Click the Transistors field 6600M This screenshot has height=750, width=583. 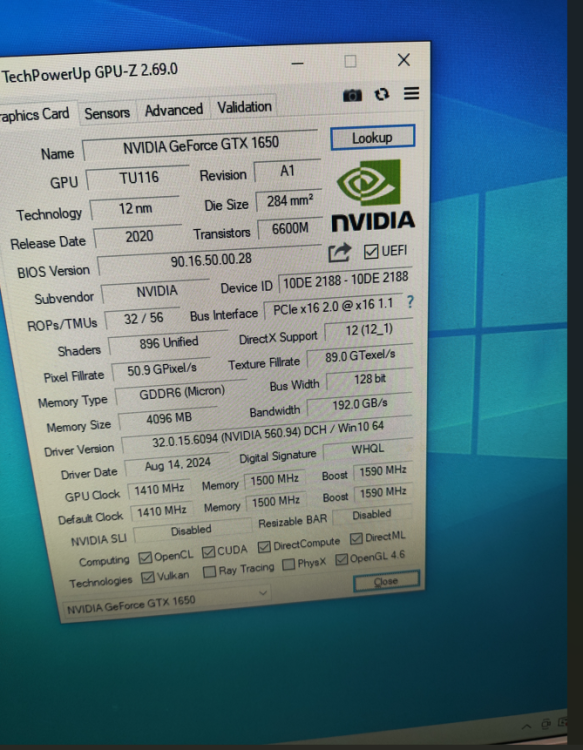tap(290, 228)
